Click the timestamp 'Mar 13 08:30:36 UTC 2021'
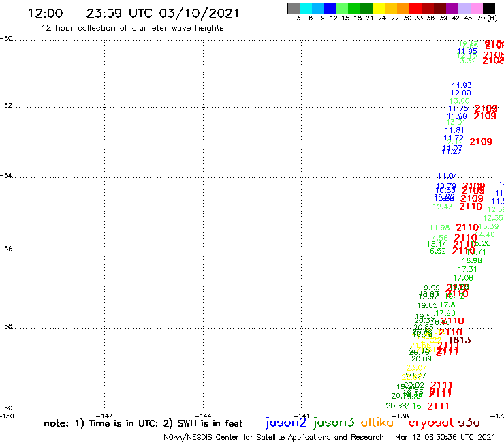This screenshot has width=504, height=443. (445, 437)
